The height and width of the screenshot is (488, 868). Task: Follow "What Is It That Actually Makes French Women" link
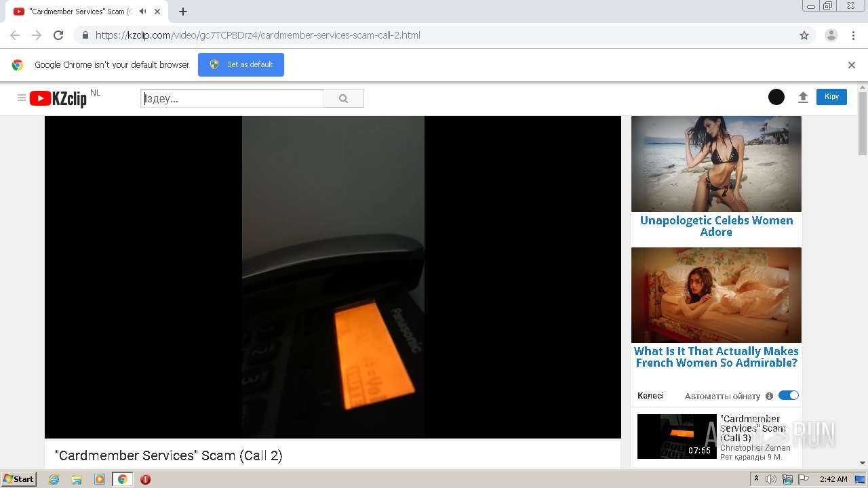tap(716, 357)
